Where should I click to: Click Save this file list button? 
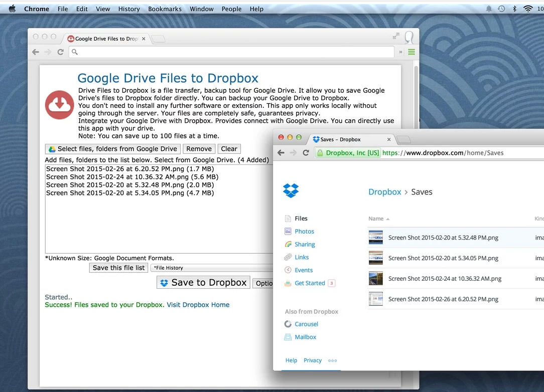(118, 268)
